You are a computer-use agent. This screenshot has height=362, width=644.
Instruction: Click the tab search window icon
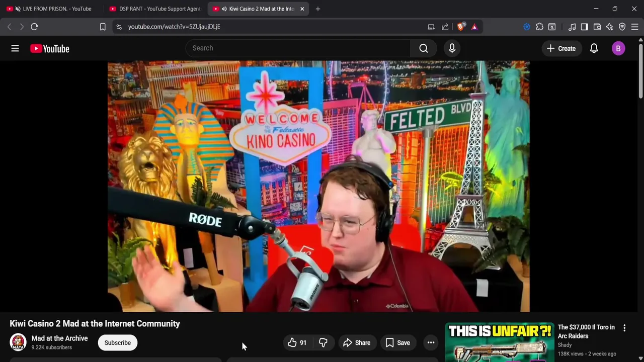point(552,27)
